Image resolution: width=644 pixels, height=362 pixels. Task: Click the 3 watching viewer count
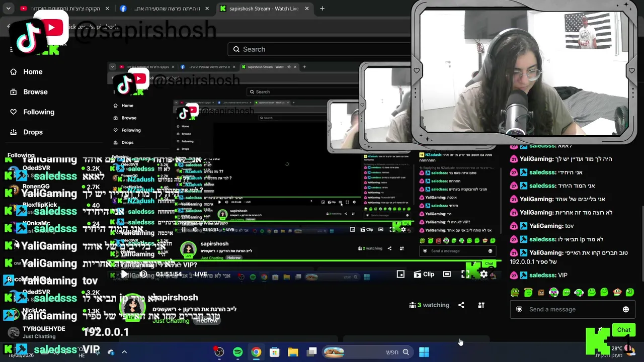429,305
